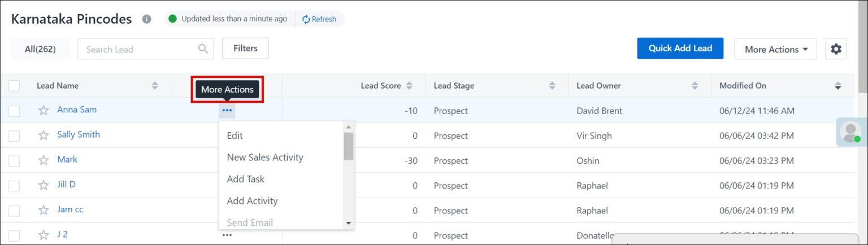
Task: Click the Quick Add Lead button
Action: (680, 49)
